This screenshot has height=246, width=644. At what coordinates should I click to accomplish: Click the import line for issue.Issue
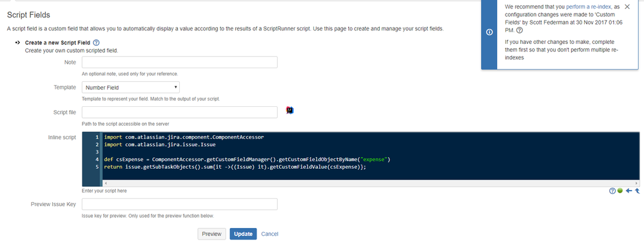160,144
